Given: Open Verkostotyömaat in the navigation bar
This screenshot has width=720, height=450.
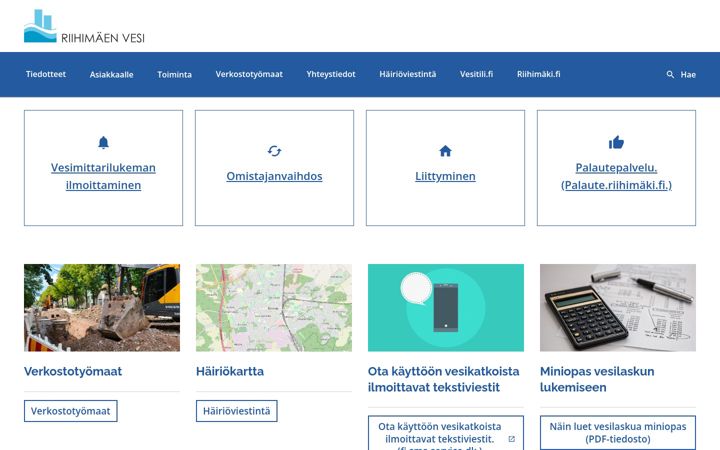Looking at the screenshot, I should point(249,74).
